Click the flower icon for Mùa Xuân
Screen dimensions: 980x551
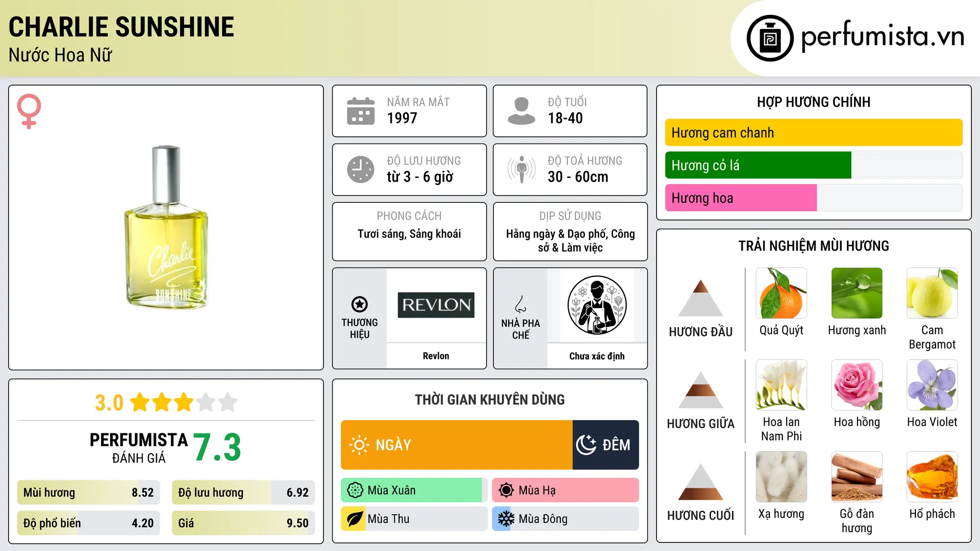click(x=355, y=490)
